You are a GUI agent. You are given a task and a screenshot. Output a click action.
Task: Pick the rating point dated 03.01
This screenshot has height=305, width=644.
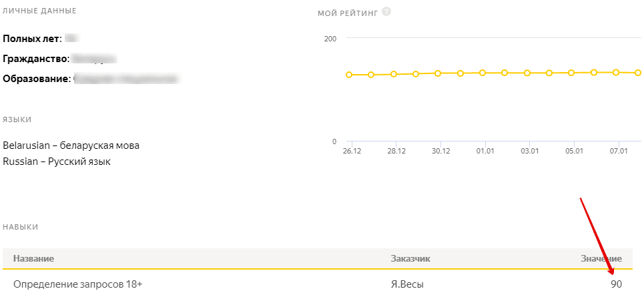[527, 73]
